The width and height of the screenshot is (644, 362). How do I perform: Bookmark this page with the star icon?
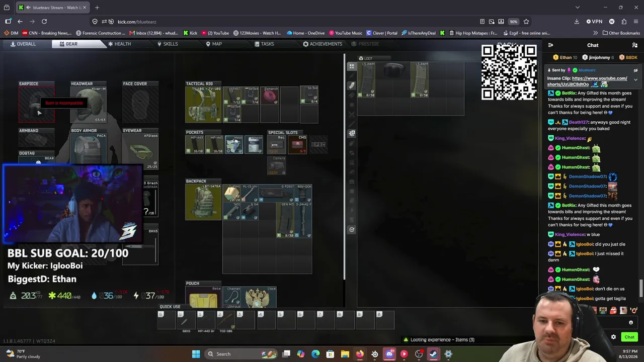click(x=526, y=22)
